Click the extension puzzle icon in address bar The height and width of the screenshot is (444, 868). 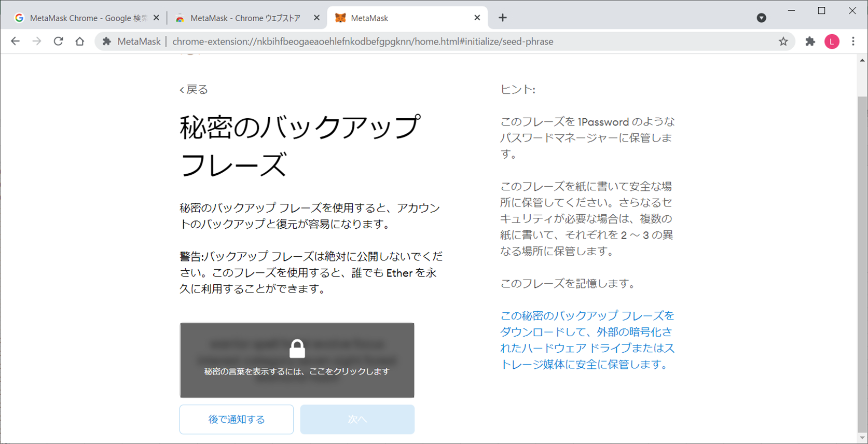click(107, 41)
